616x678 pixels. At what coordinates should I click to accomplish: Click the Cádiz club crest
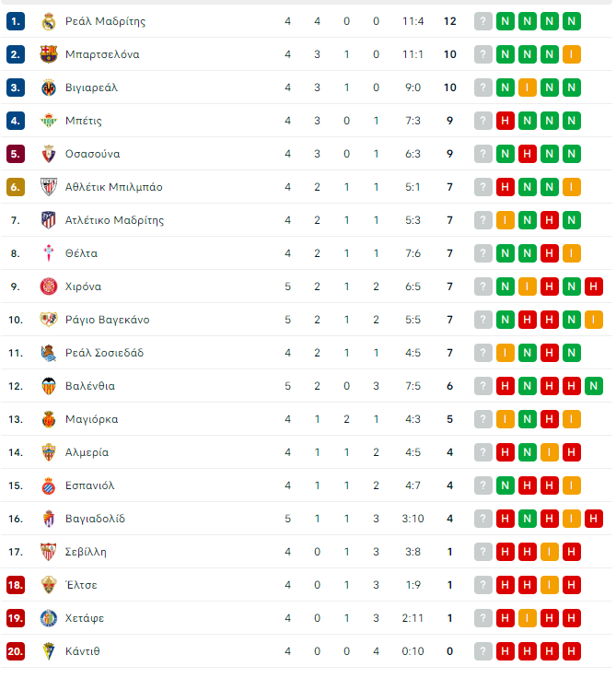click(x=49, y=651)
